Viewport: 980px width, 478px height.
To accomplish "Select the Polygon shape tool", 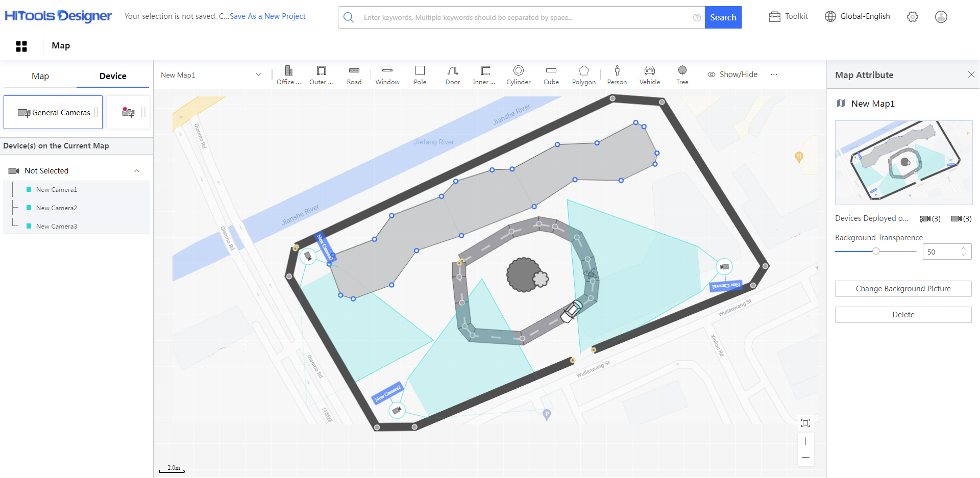I will 583,74.
